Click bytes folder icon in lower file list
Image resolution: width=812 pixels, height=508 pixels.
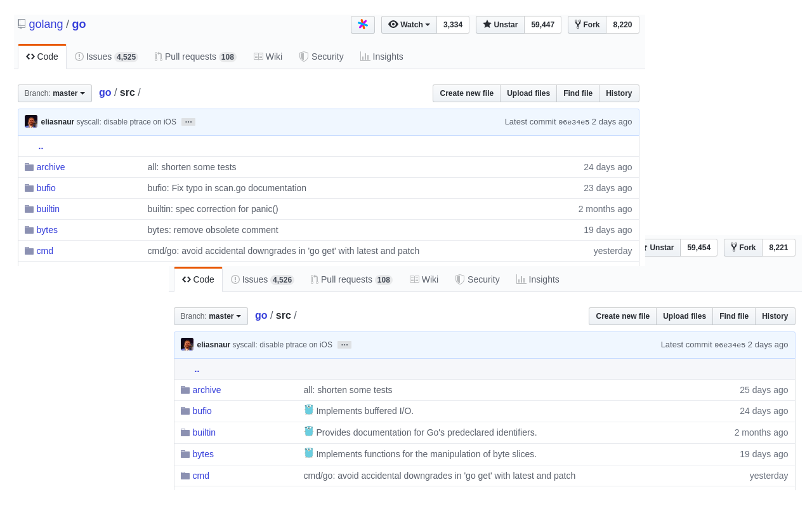pyautogui.click(x=185, y=454)
